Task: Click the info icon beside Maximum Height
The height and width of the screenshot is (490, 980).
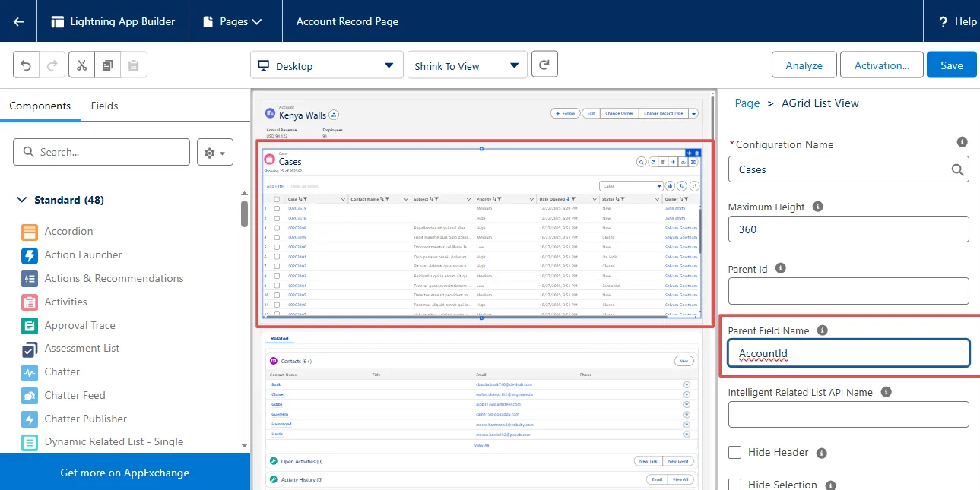Action: 818,207
